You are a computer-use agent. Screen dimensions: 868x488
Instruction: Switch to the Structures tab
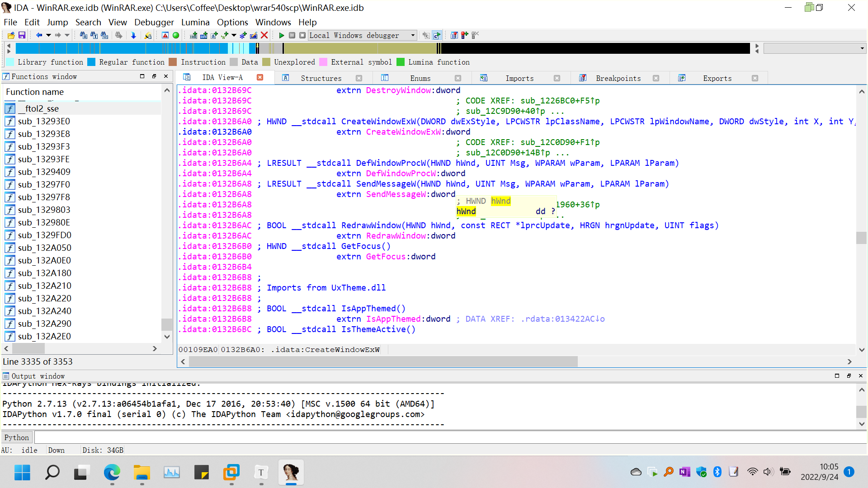(x=321, y=78)
